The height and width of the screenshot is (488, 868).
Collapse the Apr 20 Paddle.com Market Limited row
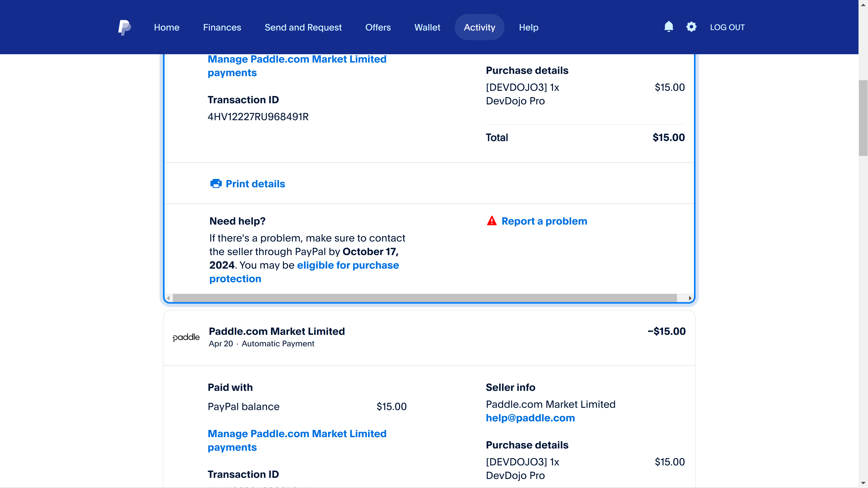point(429,338)
